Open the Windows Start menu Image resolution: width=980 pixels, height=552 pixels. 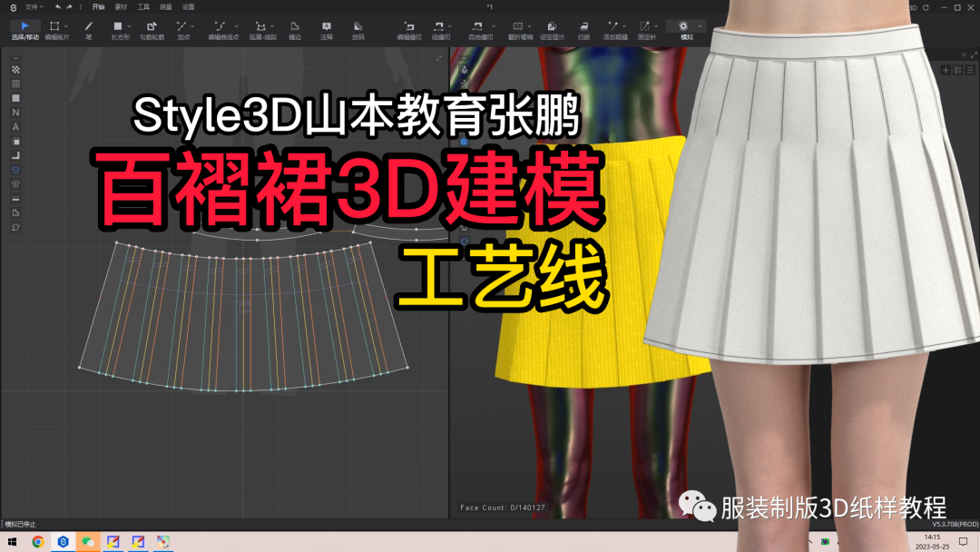pyautogui.click(x=12, y=542)
